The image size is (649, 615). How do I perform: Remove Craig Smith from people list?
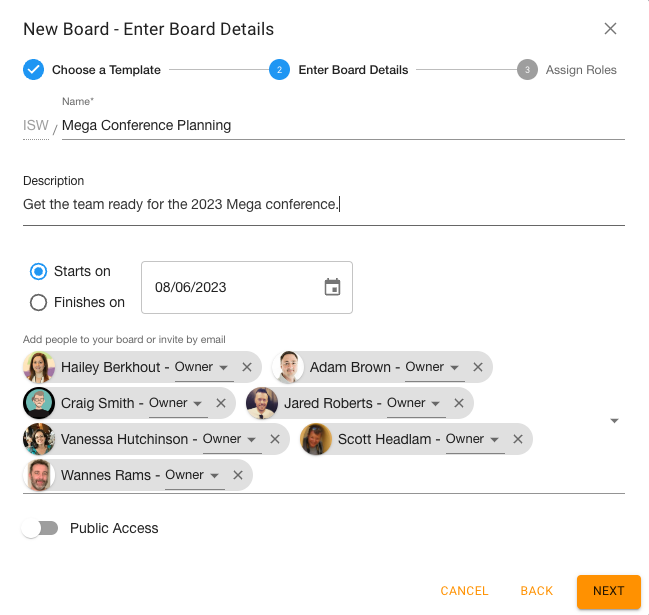click(x=221, y=403)
